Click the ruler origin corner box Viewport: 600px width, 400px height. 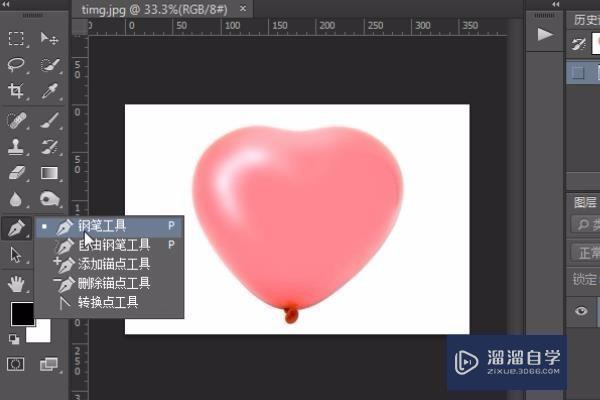[80, 27]
